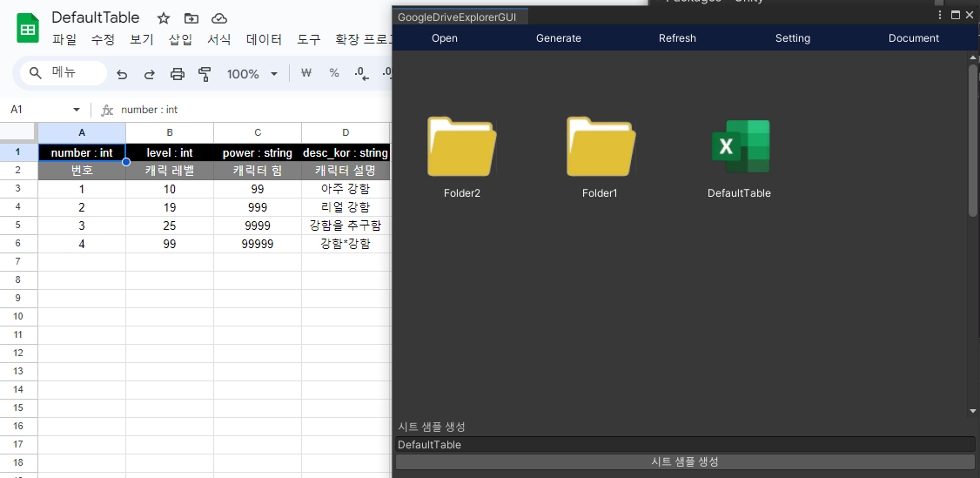
Task: Select cell '리얼 강함'
Action: coord(346,207)
